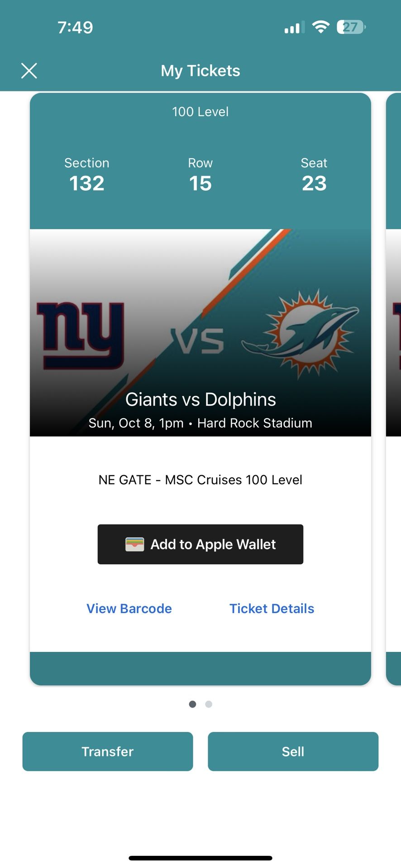Open the View Barcode link
401x868 pixels.
pyautogui.click(x=129, y=609)
